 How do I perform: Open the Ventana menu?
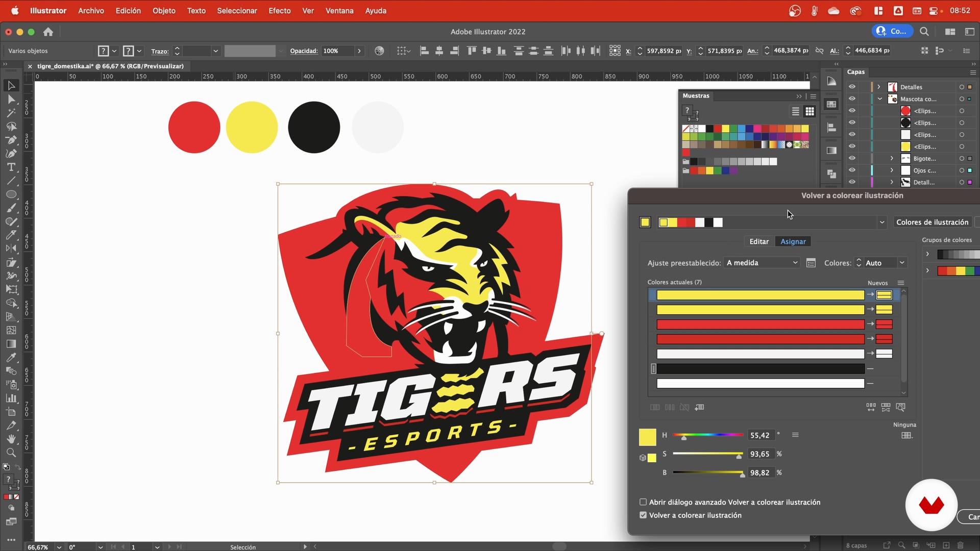coord(339,11)
